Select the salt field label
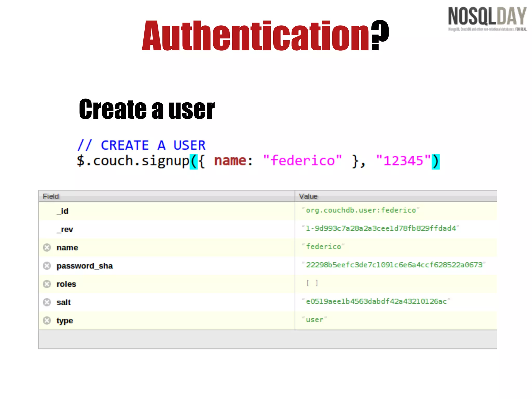Image resolution: width=532 pixels, height=399 pixels. [x=64, y=302]
